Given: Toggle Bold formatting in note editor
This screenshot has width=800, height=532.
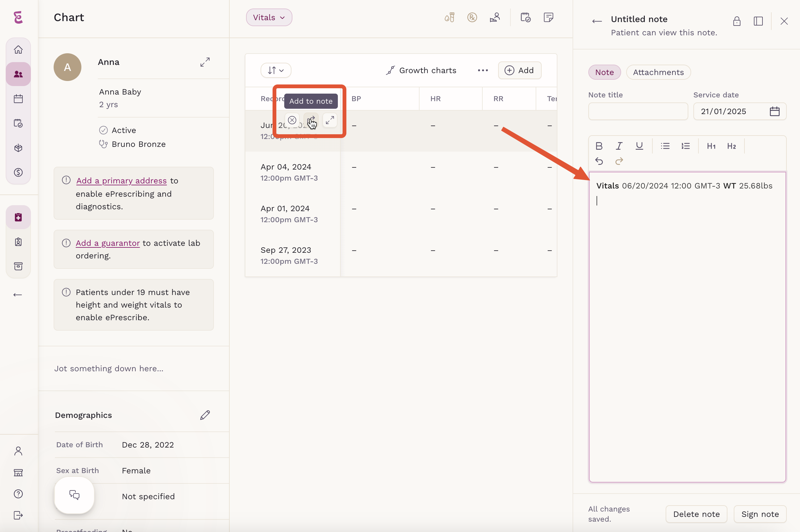Looking at the screenshot, I should [x=599, y=146].
